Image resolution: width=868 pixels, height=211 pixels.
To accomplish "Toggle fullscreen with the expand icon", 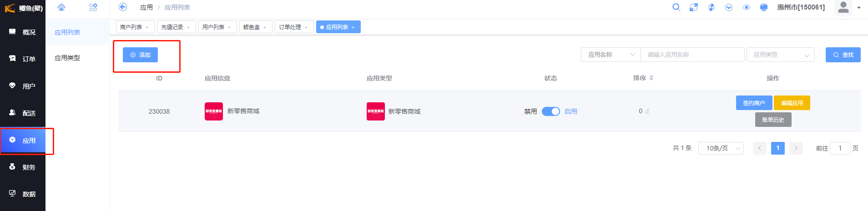I will (x=694, y=7).
